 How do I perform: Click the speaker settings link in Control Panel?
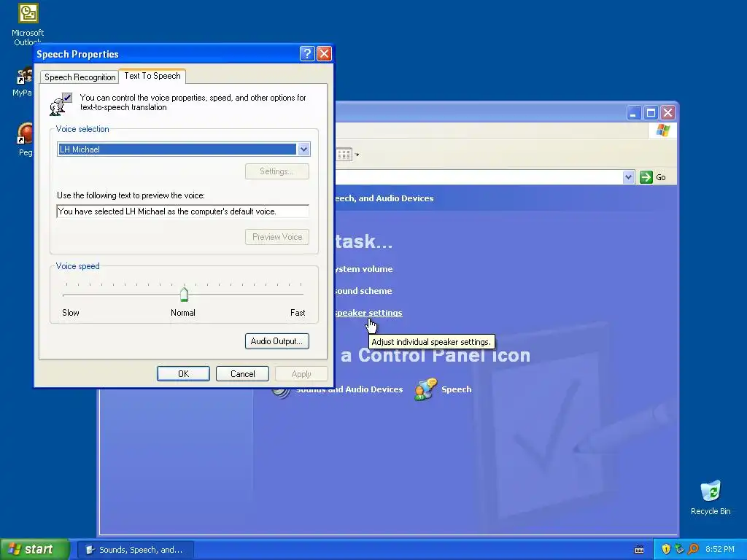pos(368,313)
